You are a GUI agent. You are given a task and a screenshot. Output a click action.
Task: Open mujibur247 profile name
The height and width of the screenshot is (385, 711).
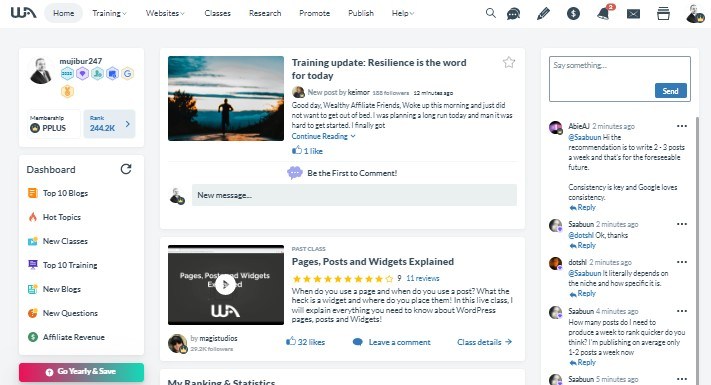coord(81,61)
